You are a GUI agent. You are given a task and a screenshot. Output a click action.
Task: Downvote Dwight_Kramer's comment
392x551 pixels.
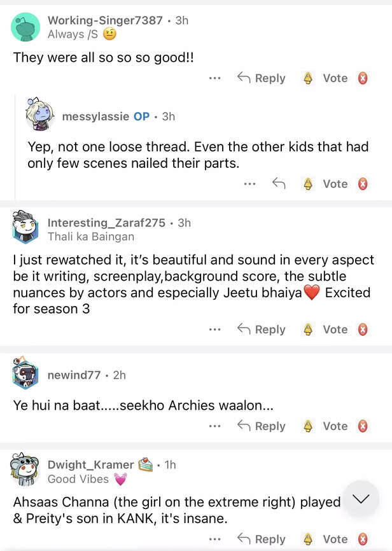363,540
